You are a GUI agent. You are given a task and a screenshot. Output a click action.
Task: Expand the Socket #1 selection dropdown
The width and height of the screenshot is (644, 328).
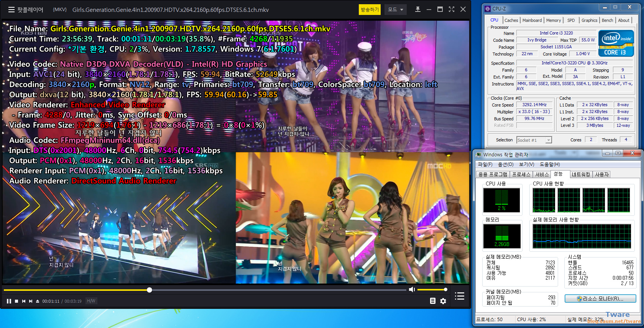click(549, 140)
